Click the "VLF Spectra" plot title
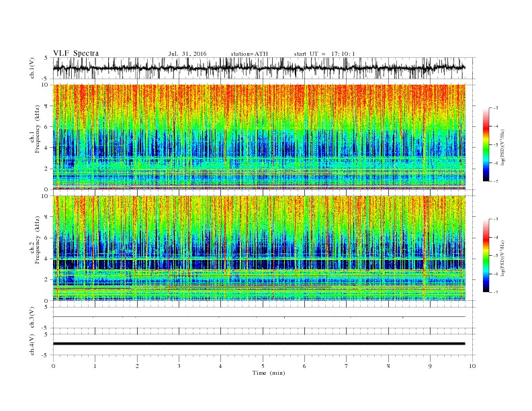 pos(76,53)
